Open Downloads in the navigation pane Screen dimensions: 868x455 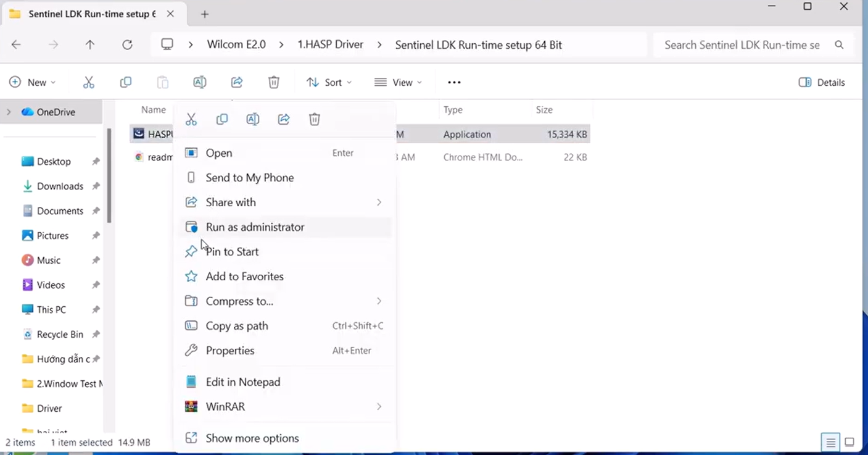pos(60,186)
